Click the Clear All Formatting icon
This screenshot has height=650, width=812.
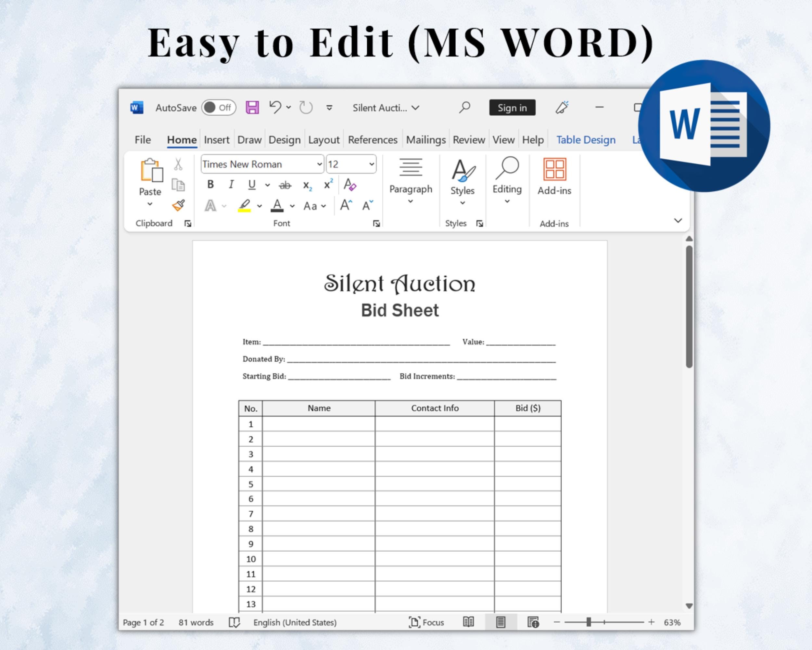coord(350,184)
